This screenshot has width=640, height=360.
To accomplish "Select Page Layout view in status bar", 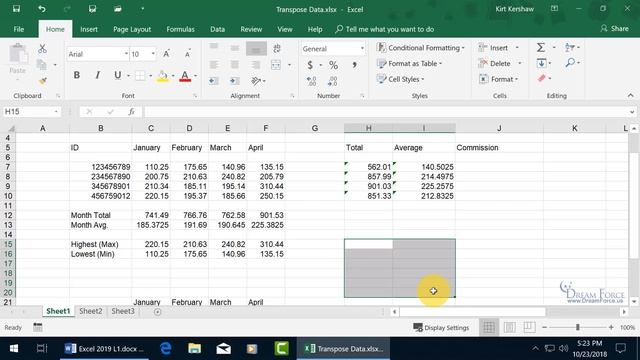I will (509, 327).
